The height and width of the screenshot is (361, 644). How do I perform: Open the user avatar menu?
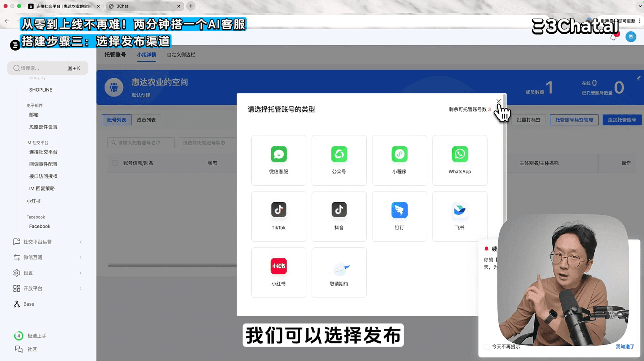[631, 37]
